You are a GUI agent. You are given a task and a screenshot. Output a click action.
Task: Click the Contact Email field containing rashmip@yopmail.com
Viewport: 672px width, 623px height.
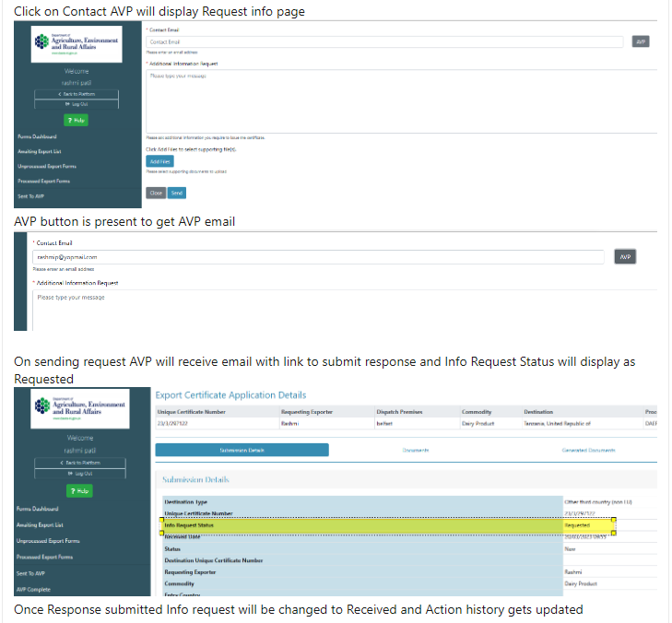click(318, 257)
